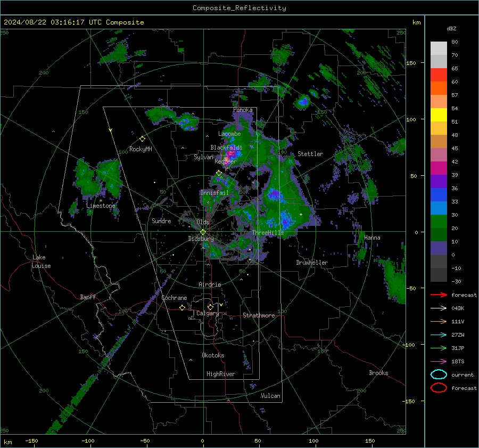
Task: Click the Reddeer city label
Action: click(226, 161)
